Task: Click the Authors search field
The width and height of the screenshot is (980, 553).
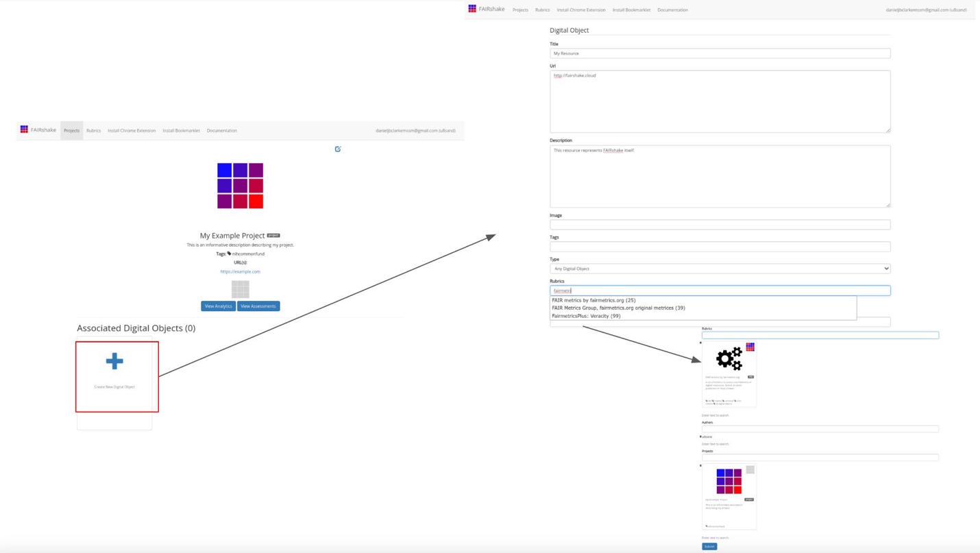Action: 820,429
